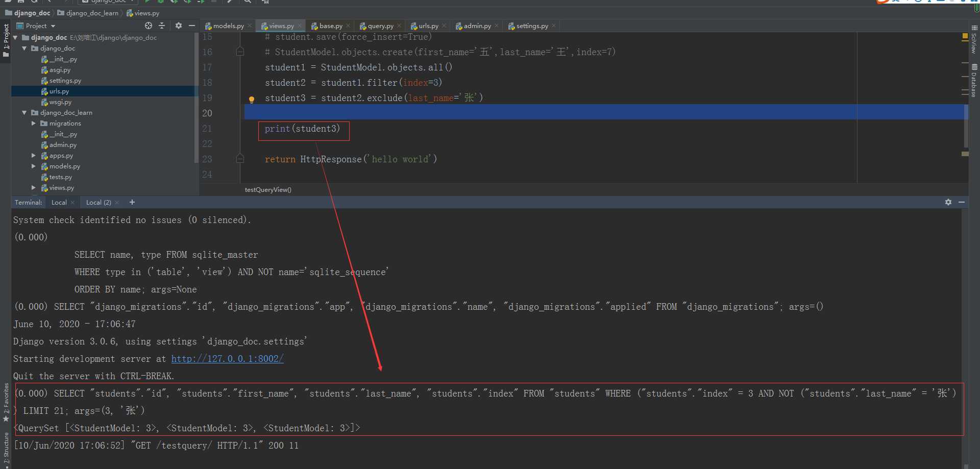Click line number 20 in gutter
This screenshot has height=469, width=980.
point(207,113)
